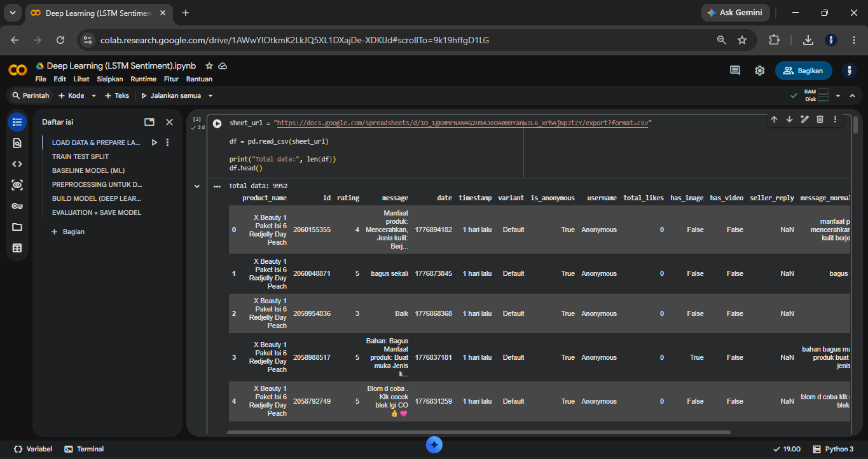The height and width of the screenshot is (459, 868).
Task: Open the data table sidebar icon
Action: [17, 248]
